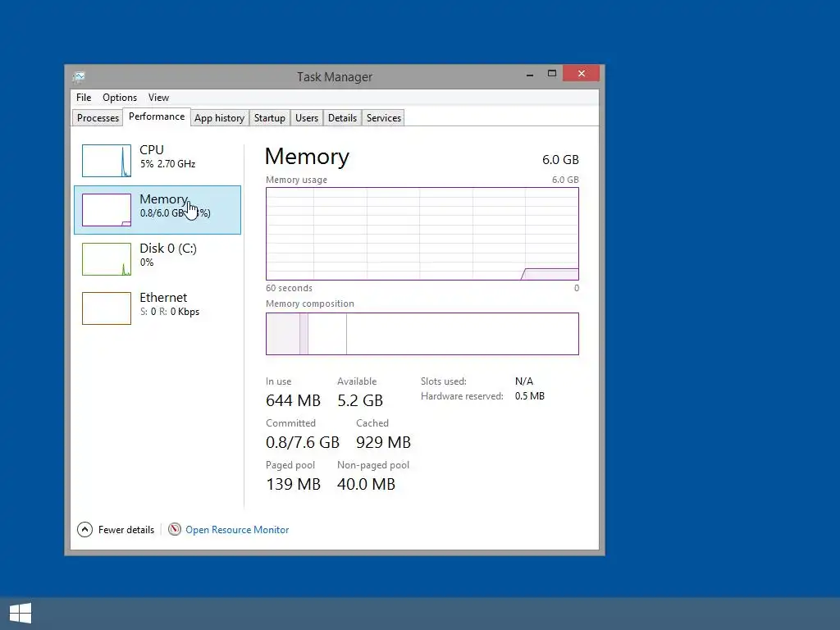Image resolution: width=840 pixels, height=630 pixels.
Task: Click the Non-paged pool 40.0 MB value
Action: pos(366,484)
